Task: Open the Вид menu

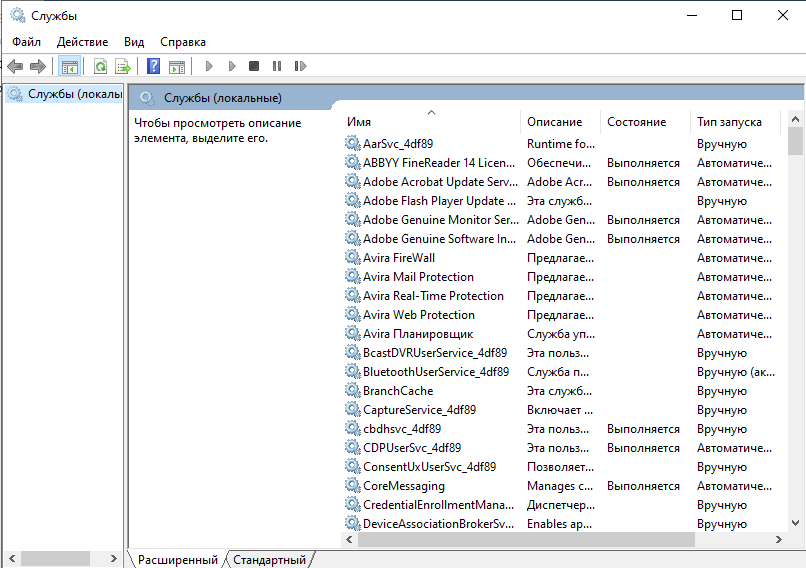Action: click(134, 42)
